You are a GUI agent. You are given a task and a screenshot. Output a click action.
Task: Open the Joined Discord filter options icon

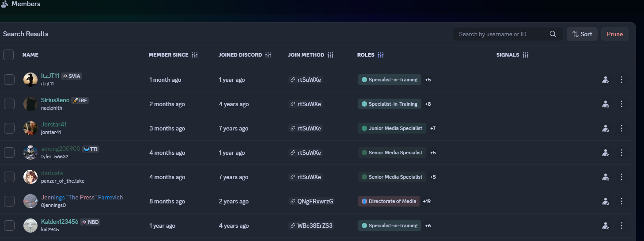point(268,55)
